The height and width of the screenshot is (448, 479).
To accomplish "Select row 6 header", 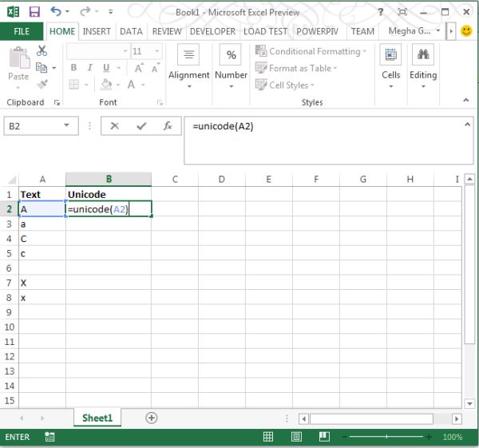I will 9,268.
